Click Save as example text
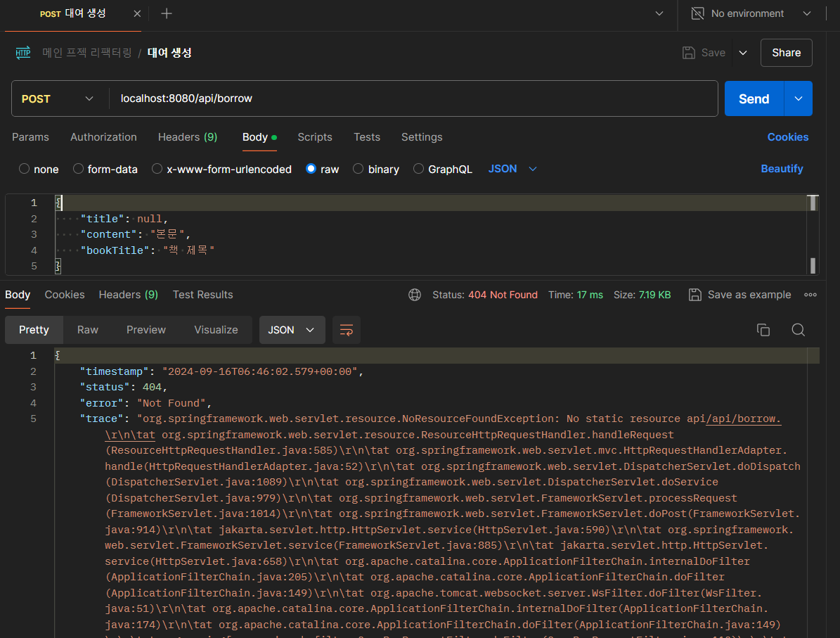The width and height of the screenshot is (840, 638). pos(749,295)
